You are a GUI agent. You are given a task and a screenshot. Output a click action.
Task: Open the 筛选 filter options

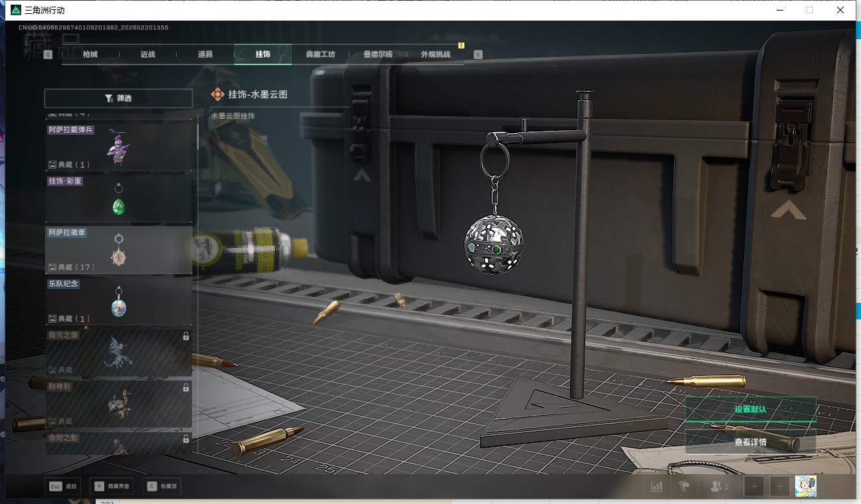click(118, 98)
